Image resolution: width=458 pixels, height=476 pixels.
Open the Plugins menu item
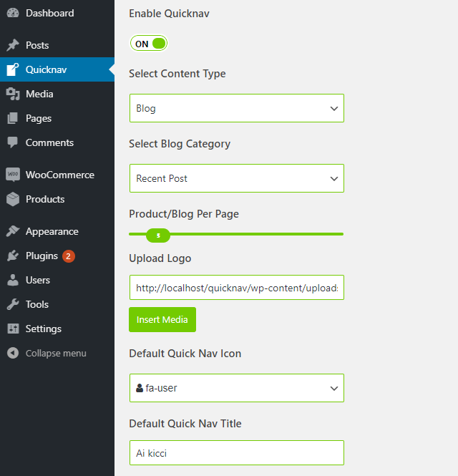pos(57,256)
